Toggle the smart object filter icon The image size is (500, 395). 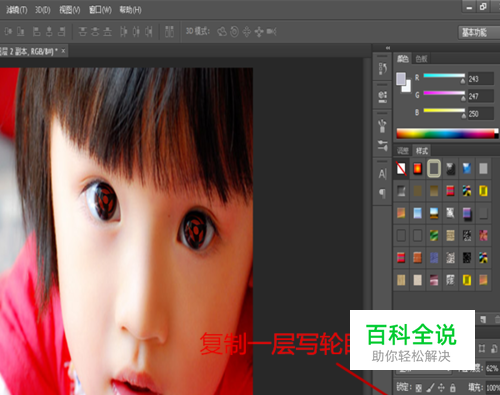(494, 349)
